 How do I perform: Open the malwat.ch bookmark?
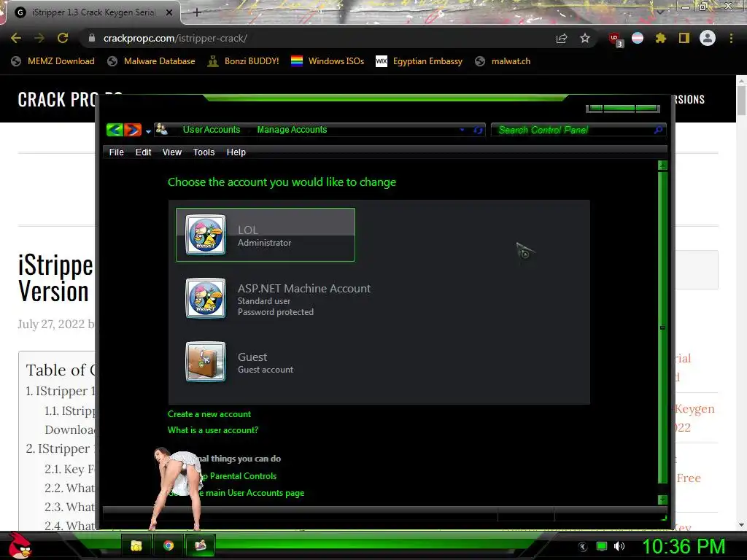point(503,61)
